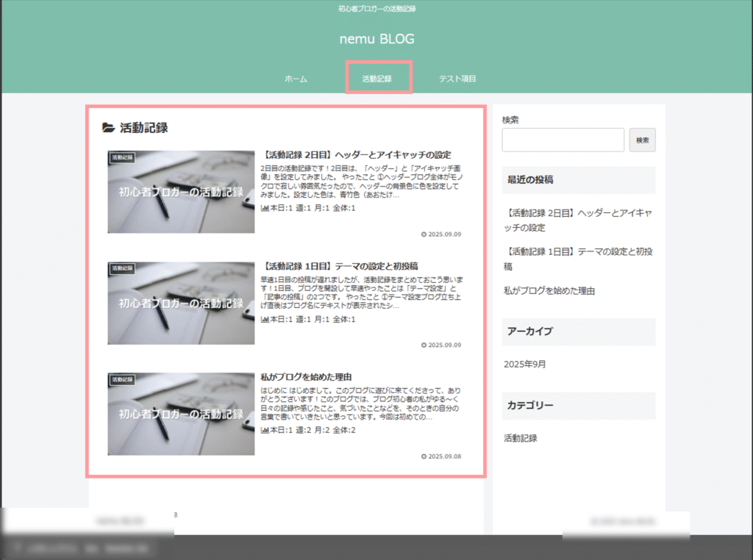
Task: Open the ホーム navigation menu item
Action: click(296, 79)
